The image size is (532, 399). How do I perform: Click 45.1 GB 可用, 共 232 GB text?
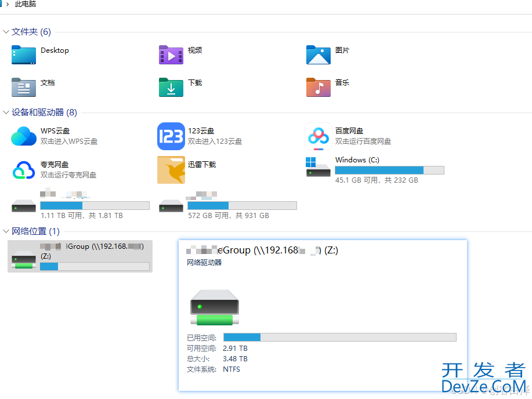coord(377,180)
